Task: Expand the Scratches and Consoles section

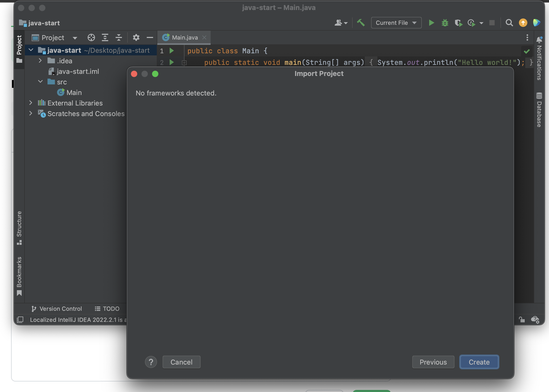Action: click(31, 114)
